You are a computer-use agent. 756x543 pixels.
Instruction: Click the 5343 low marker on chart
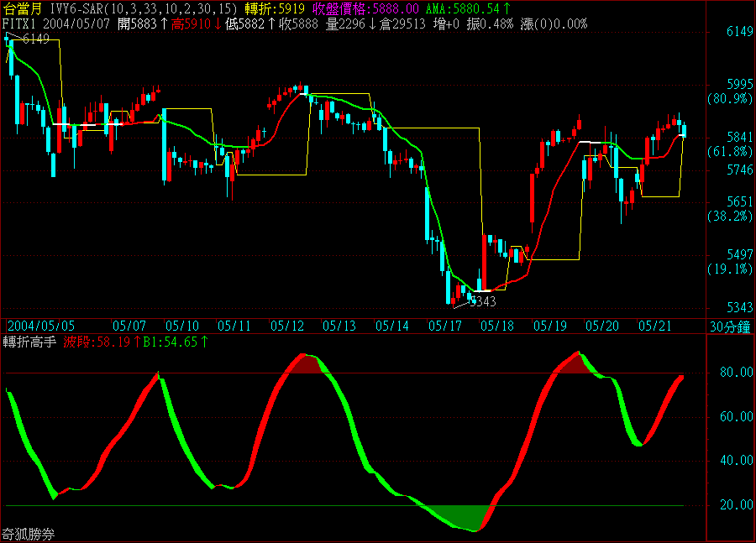[483, 301]
